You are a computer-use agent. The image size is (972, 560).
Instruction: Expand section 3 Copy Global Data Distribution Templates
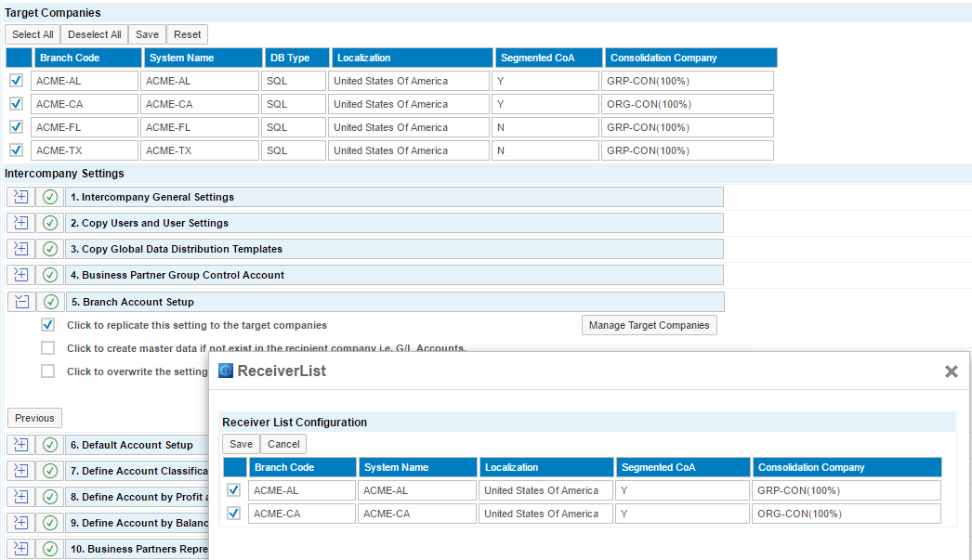[x=21, y=249]
